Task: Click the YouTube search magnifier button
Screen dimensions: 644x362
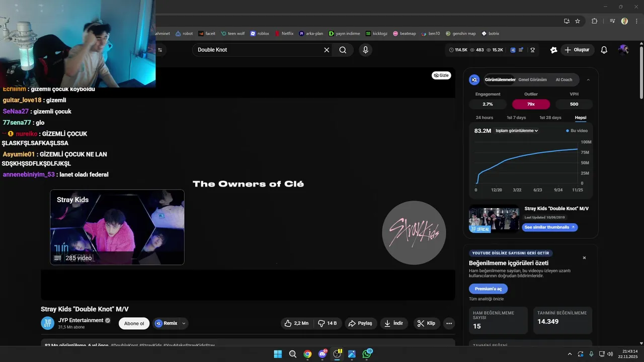Action: point(343,50)
